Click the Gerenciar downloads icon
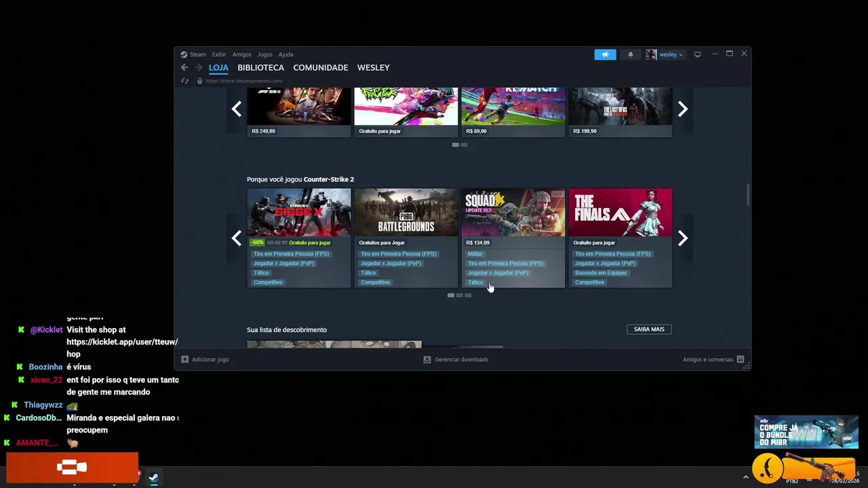 (x=427, y=359)
